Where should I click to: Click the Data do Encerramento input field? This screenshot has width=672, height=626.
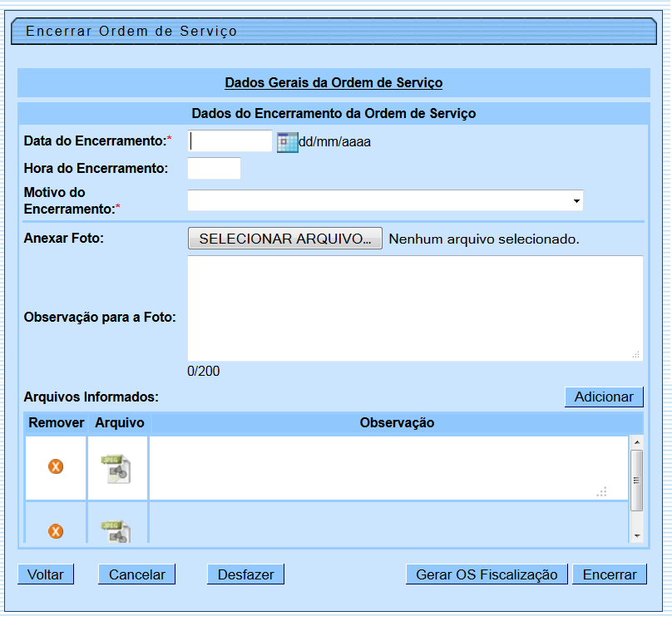click(230, 141)
